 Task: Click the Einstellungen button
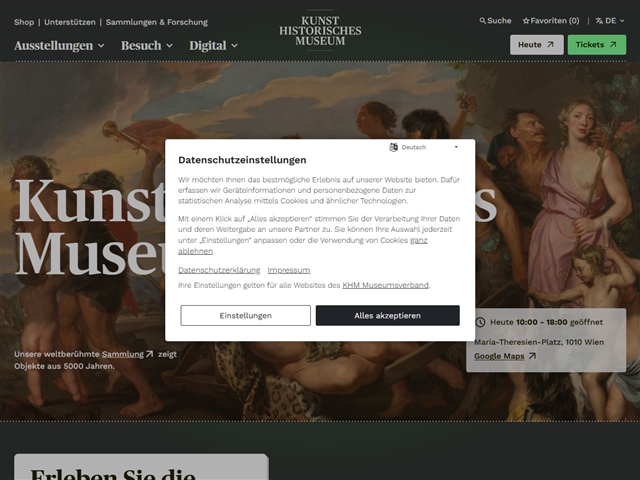[245, 316]
